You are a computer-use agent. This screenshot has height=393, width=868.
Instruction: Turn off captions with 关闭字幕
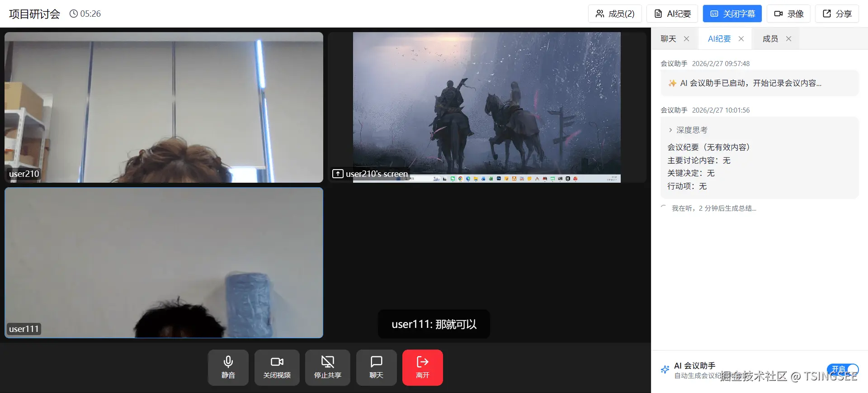pyautogui.click(x=732, y=14)
